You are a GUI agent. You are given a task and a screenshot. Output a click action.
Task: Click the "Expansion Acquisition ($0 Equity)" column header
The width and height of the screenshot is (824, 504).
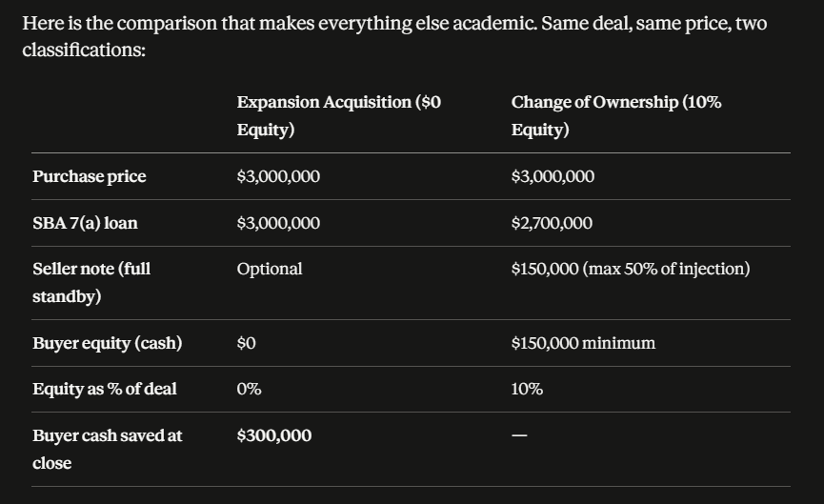pos(338,115)
